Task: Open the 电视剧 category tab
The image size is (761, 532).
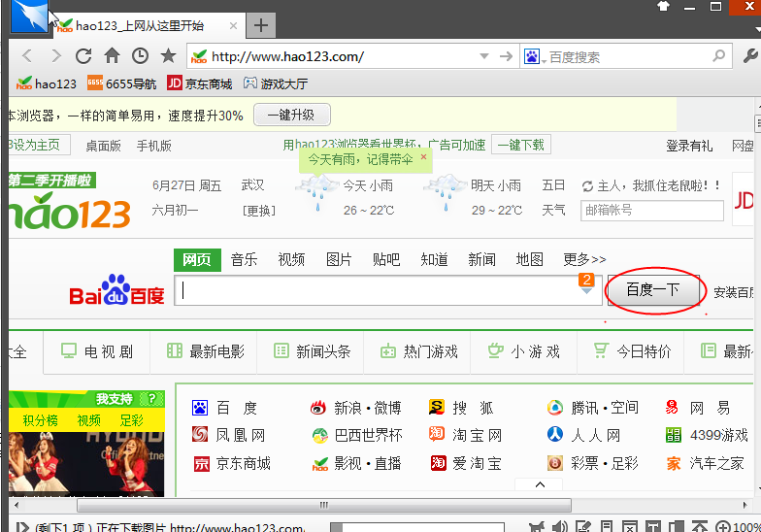Action: (97, 351)
